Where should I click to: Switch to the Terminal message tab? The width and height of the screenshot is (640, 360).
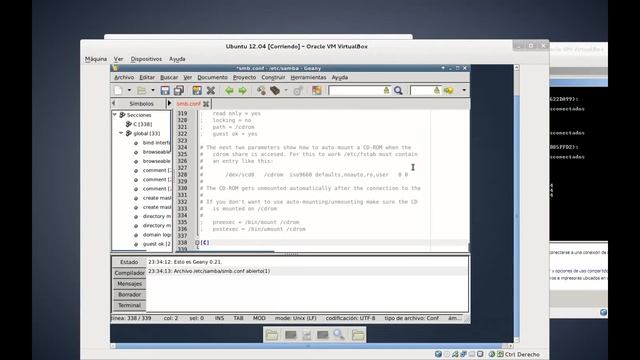click(129, 305)
